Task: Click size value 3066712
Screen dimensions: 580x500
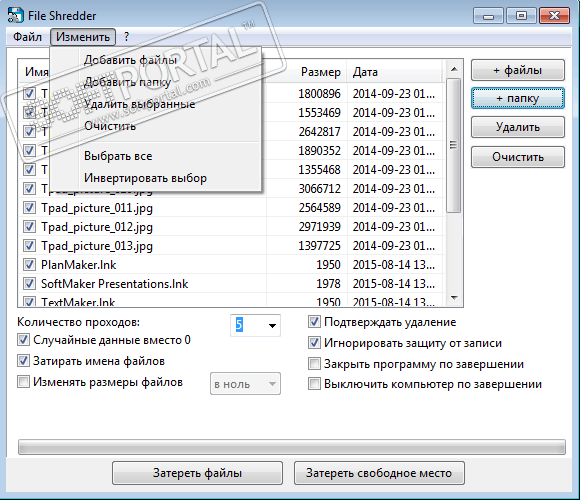Action: point(319,189)
